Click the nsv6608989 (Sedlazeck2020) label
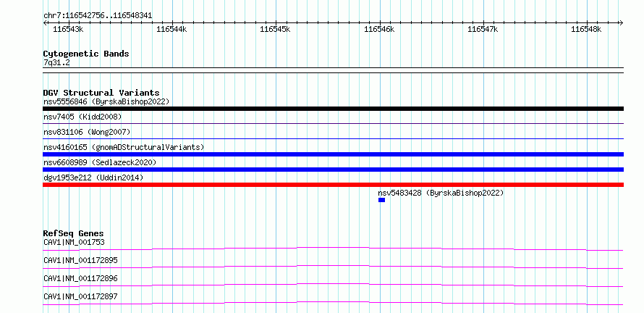The height and width of the screenshot is (313, 644). pyautogui.click(x=100, y=162)
